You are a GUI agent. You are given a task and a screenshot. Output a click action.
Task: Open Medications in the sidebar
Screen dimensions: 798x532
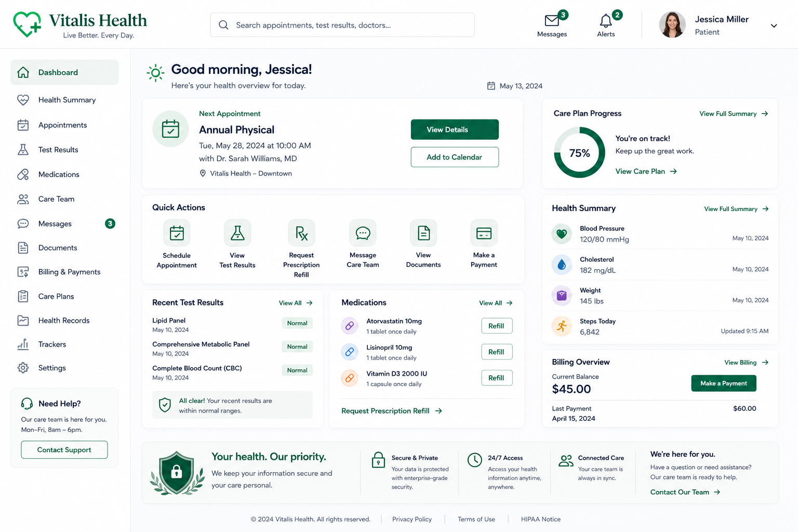click(x=64, y=175)
